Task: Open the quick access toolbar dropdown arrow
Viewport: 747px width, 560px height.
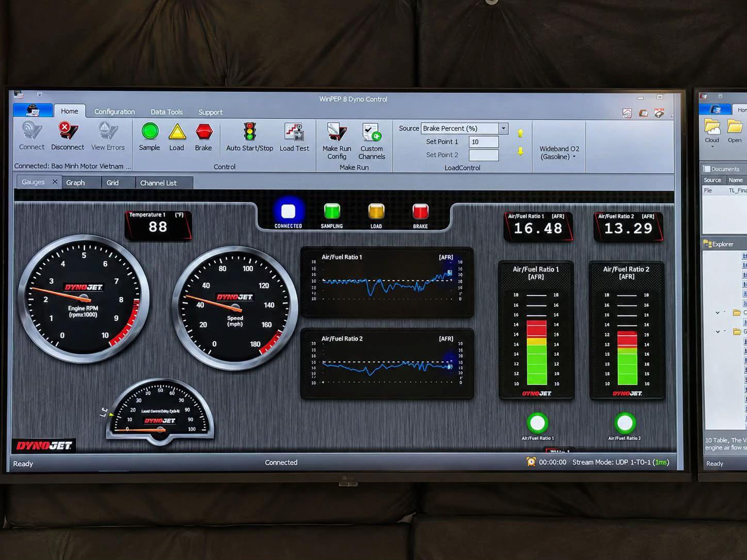Action: pos(39,94)
